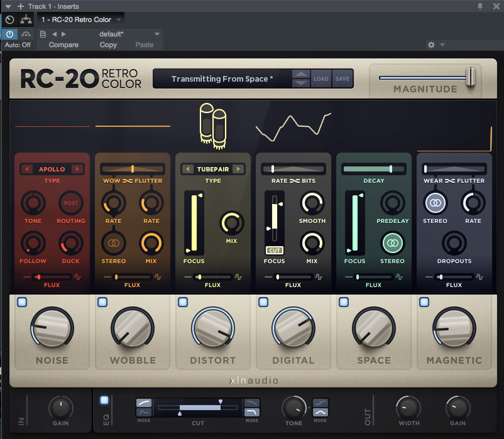Open the sidechain routing icon
Screen dimensions: 504x439
click(26, 19)
